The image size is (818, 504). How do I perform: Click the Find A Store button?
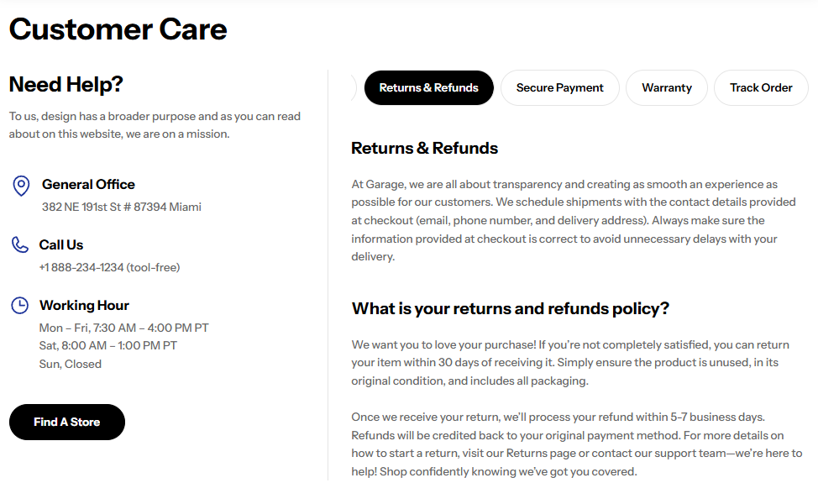[x=67, y=422]
